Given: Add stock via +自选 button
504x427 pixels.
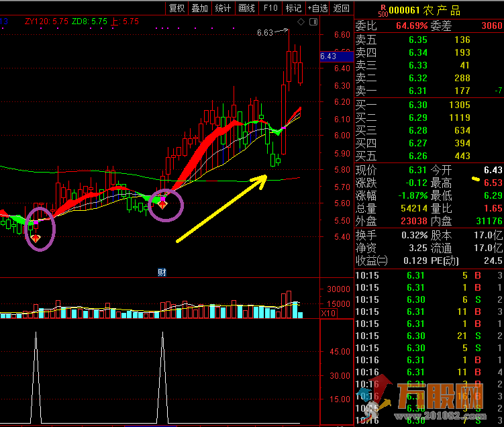Looking at the screenshot, I should (x=317, y=8).
